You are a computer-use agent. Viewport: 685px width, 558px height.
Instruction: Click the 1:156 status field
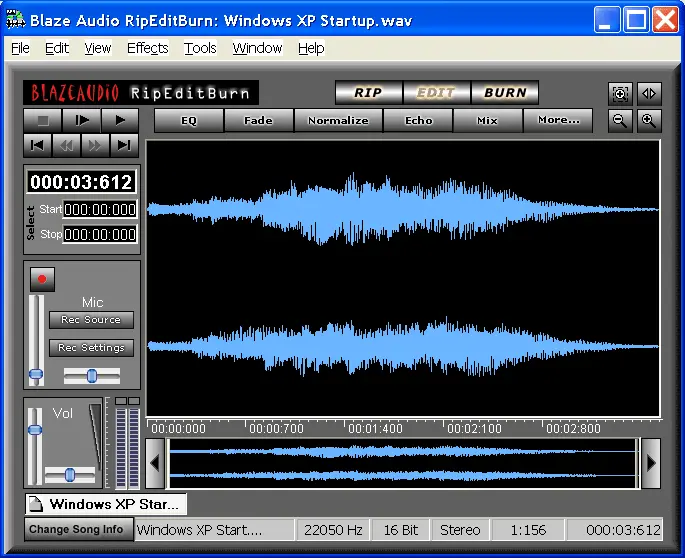(528, 530)
